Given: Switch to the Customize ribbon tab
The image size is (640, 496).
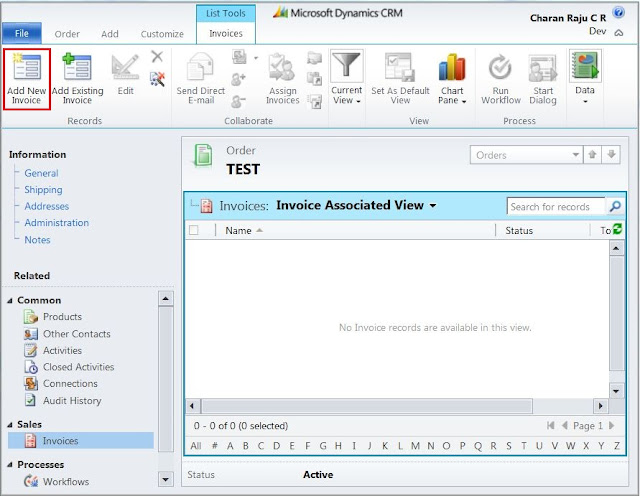Looking at the screenshot, I should coord(162,34).
